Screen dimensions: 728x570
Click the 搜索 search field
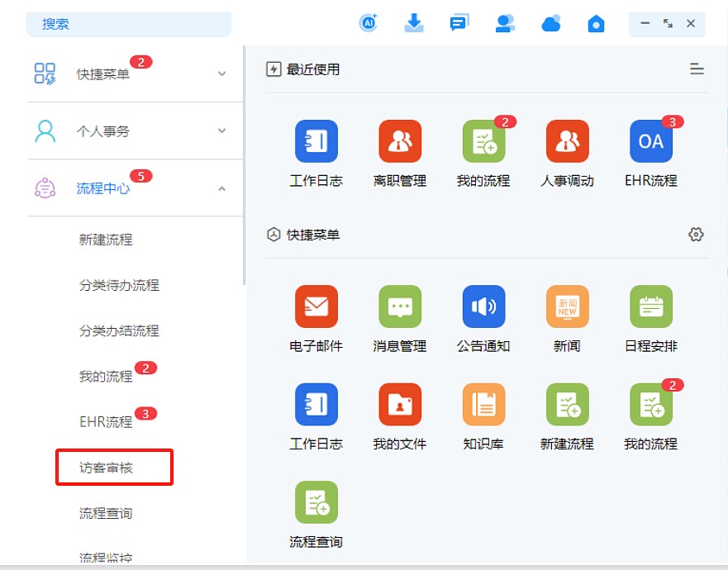click(129, 24)
